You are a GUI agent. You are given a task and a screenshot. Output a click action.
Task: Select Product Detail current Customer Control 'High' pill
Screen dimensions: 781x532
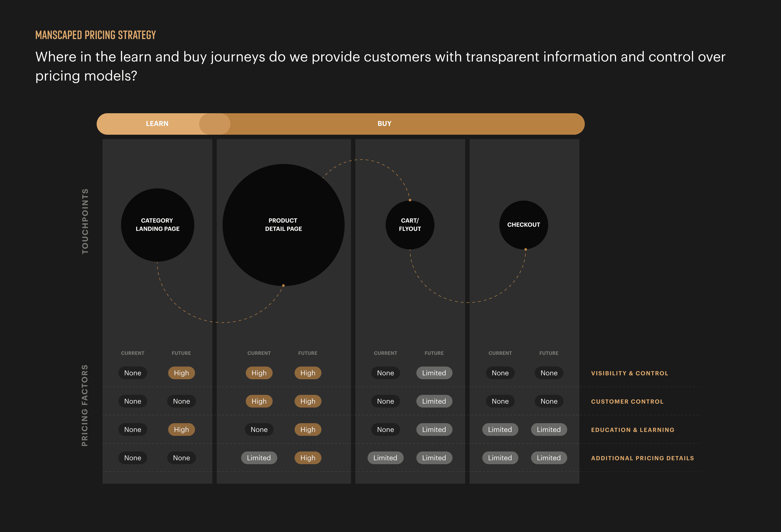(x=259, y=401)
